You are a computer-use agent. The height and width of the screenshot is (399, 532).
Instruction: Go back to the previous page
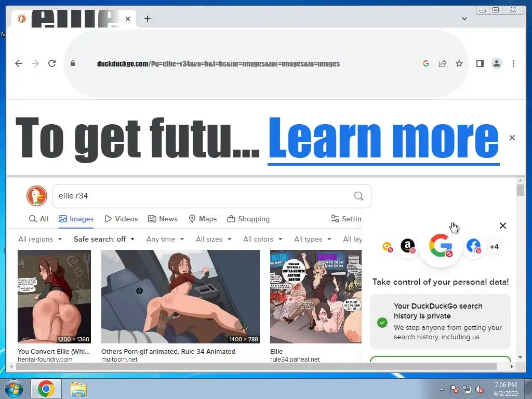tap(19, 63)
